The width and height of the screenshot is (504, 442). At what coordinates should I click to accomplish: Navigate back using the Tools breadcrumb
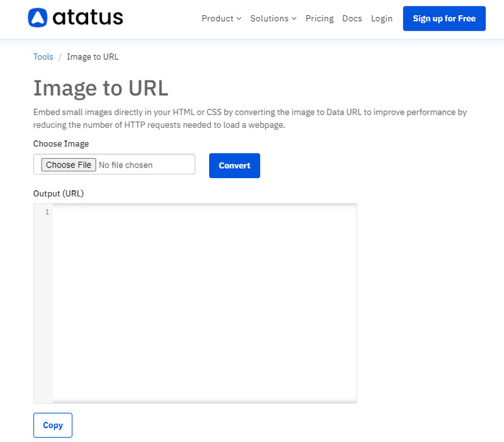pyautogui.click(x=43, y=57)
